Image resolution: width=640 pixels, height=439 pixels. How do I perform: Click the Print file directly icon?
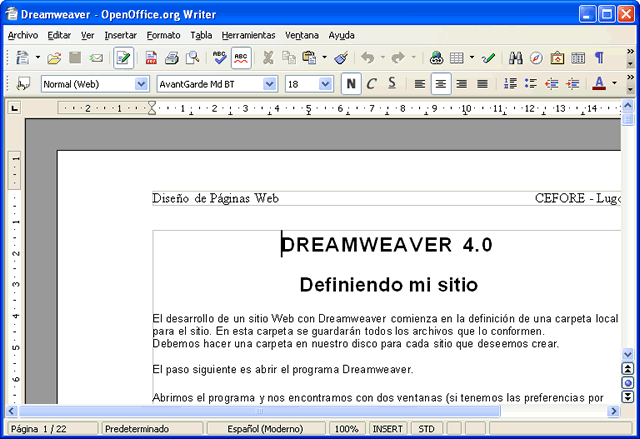coord(172,58)
